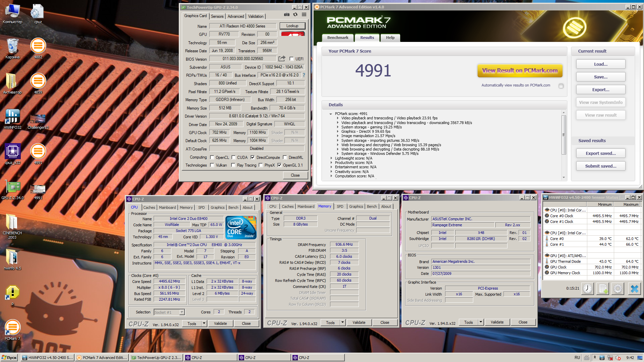Click the Lookup button in GPU-Z
This screenshot has width=644, height=362.
292,26
